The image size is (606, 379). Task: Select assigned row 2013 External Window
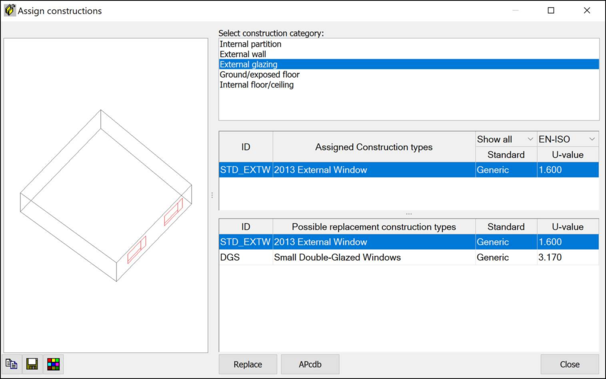409,170
